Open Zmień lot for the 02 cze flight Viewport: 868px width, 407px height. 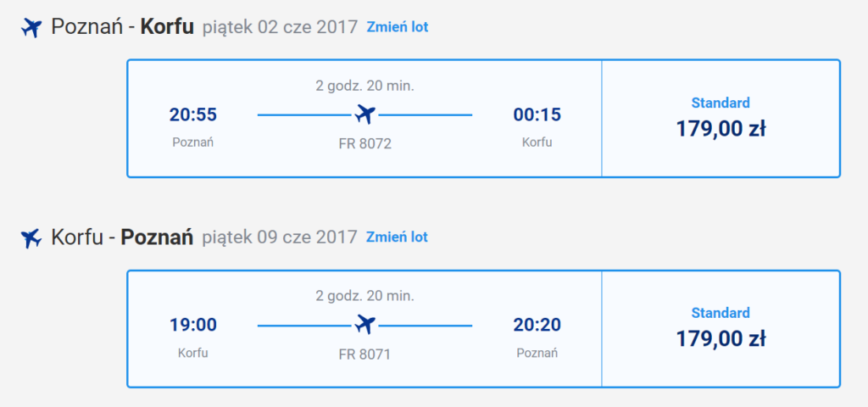click(x=398, y=26)
